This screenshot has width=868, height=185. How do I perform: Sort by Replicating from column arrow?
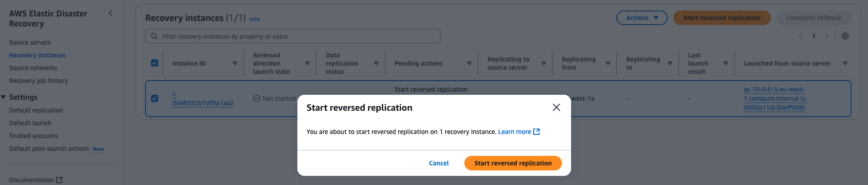(x=608, y=63)
